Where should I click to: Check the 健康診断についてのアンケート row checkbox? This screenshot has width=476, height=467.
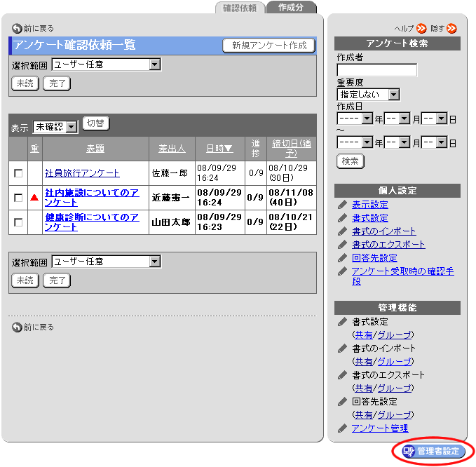pyautogui.click(x=18, y=222)
